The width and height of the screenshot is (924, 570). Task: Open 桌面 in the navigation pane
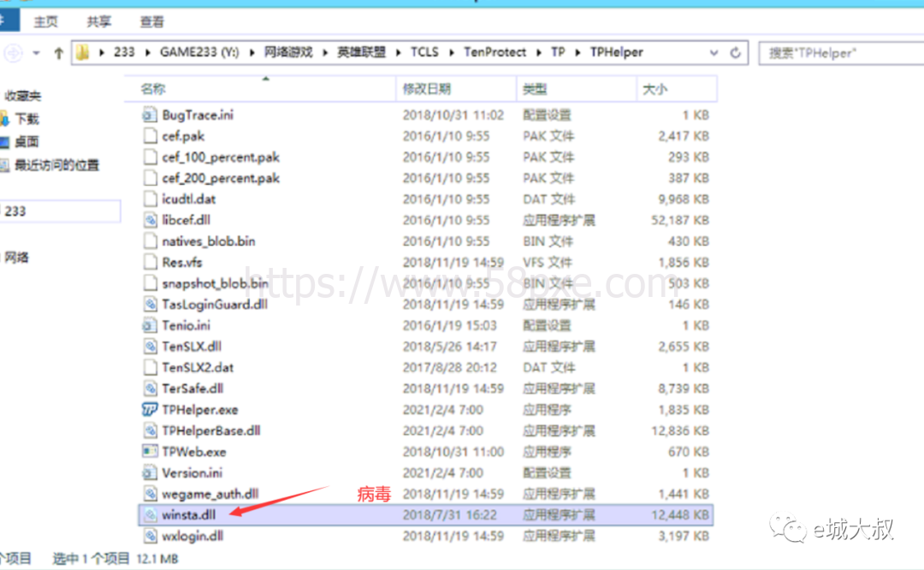coord(27,141)
